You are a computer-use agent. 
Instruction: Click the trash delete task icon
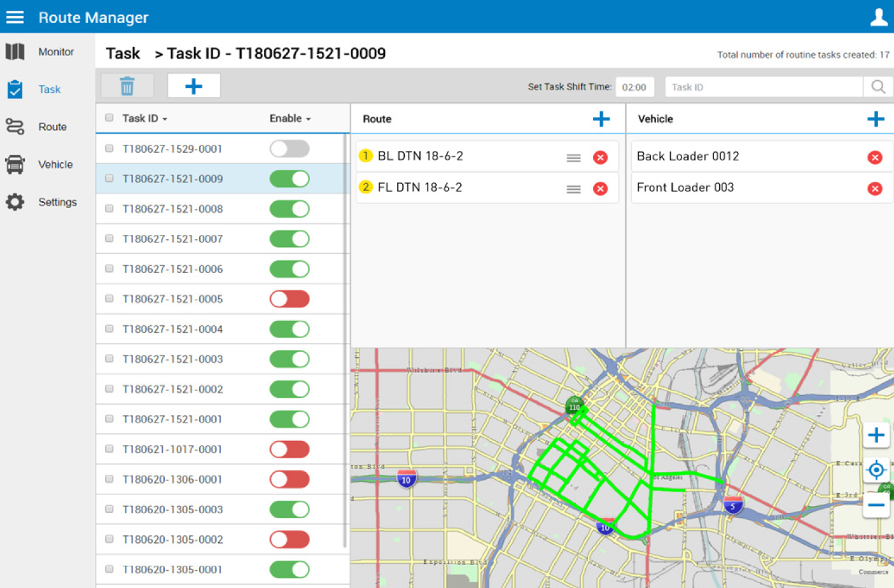click(127, 86)
